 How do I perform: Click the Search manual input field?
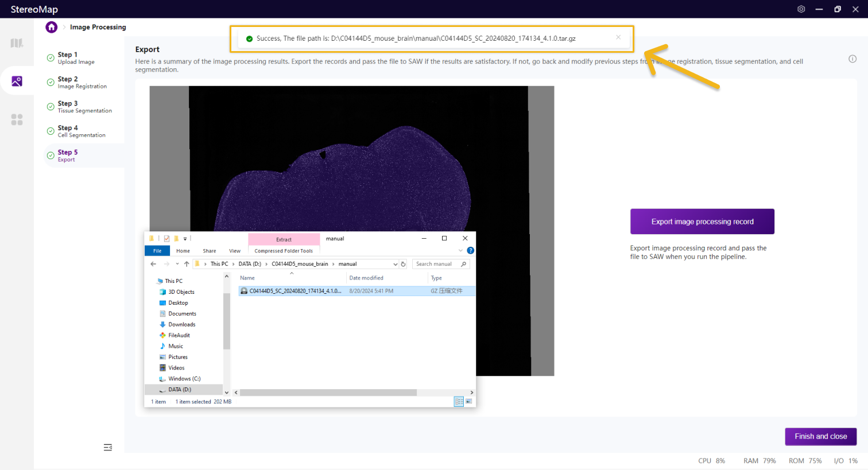(436, 264)
